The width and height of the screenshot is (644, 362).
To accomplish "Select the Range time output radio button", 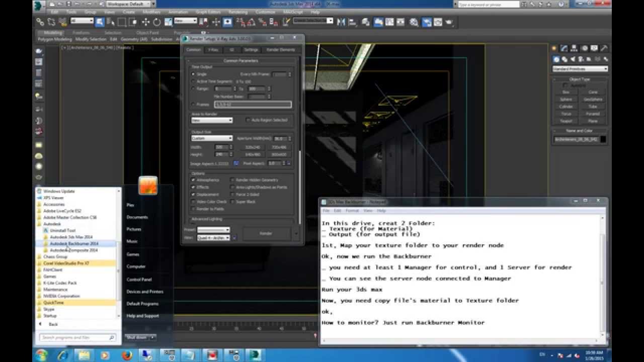I will pos(193,88).
